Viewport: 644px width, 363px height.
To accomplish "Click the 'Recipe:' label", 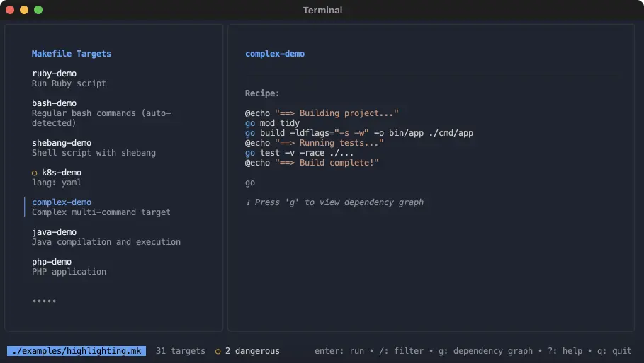I will pyautogui.click(x=262, y=93).
